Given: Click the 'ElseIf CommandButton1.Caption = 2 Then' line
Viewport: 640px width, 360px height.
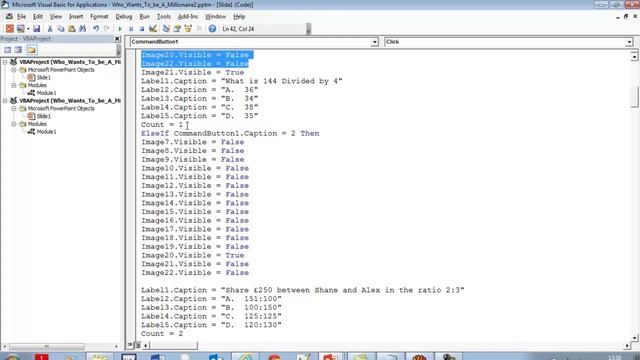Looking at the screenshot, I should point(230,133).
